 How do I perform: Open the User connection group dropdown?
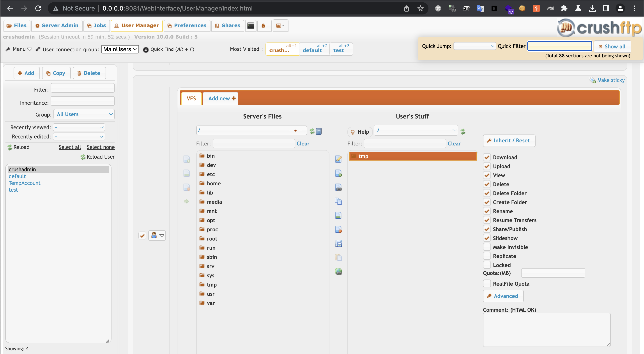tap(120, 49)
